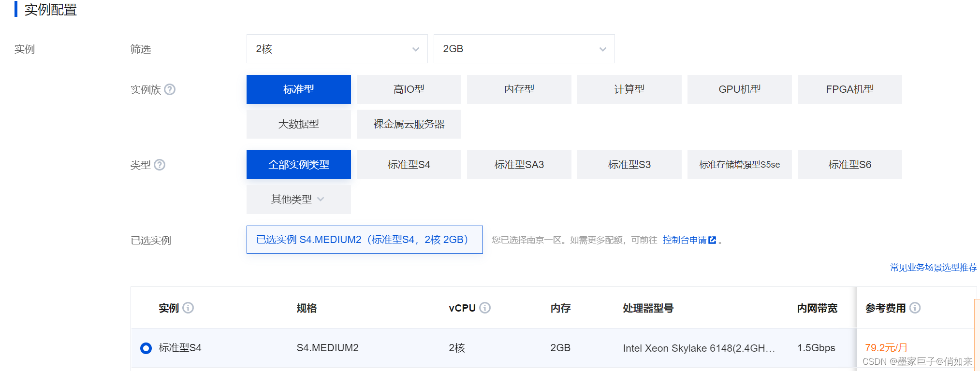Click the 裸金属云服务器 button
Image resolution: width=980 pixels, height=371 pixels.
click(409, 124)
